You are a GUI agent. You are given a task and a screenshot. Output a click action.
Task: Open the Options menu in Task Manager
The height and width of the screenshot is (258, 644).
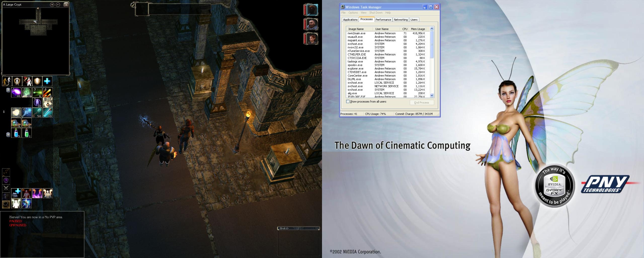pos(353,13)
